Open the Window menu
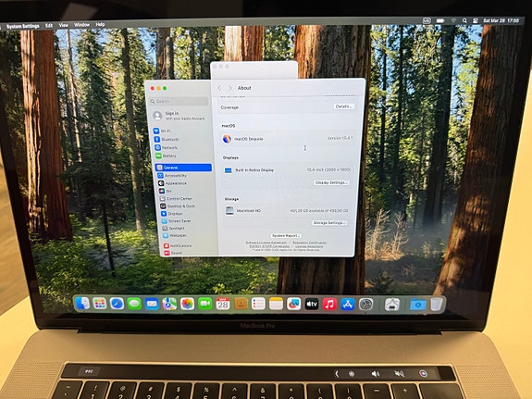 (81, 25)
